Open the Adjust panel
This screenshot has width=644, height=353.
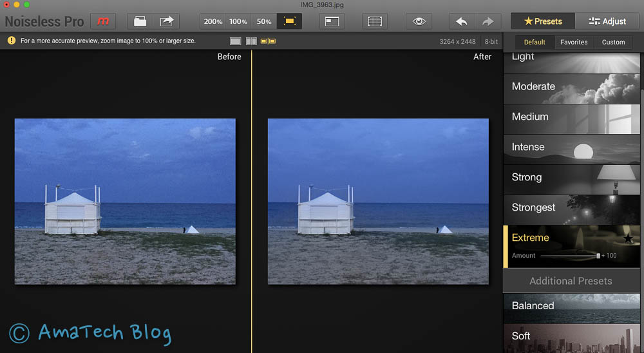(607, 21)
